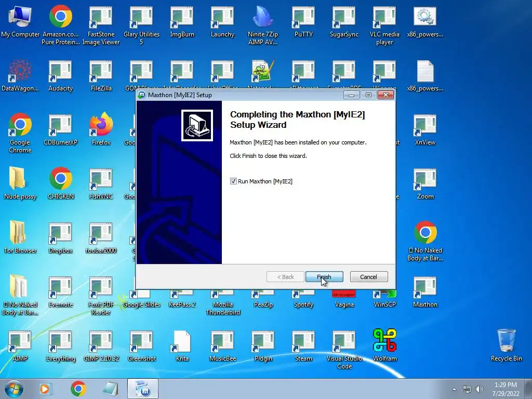Open the notepad icon in taskbar

(111, 389)
